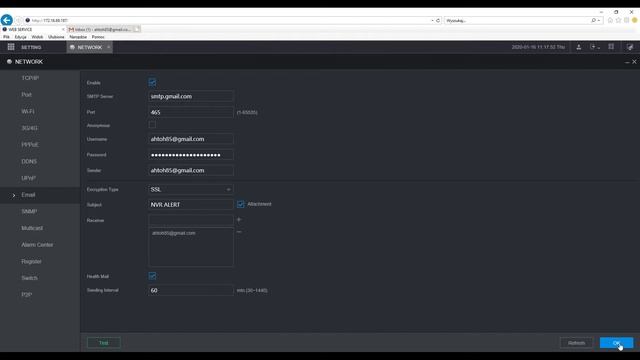Click the browser favorites star icon
The height and width of the screenshot is (360, 640).
(x=618, y=20)
